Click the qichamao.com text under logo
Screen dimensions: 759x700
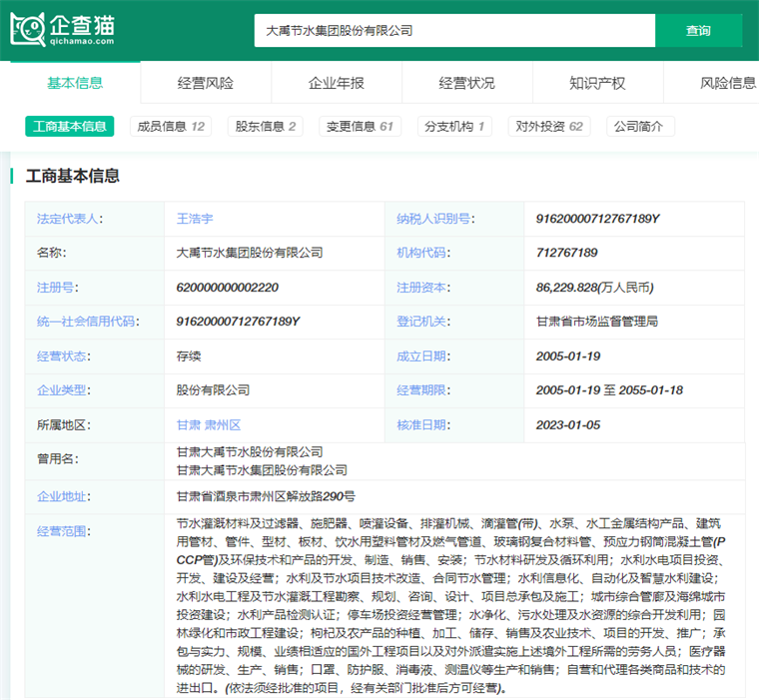pyautogui.click(x=84, y=41)
